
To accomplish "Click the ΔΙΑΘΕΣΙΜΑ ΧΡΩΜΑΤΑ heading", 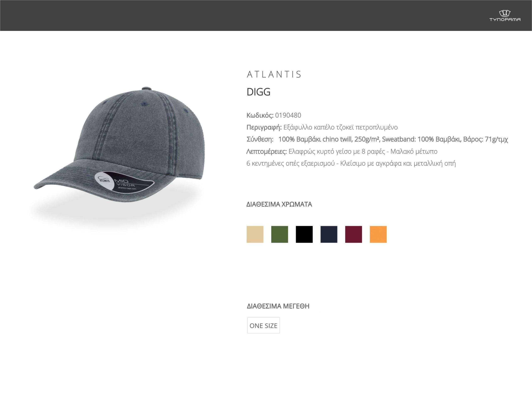I will 279,204.
